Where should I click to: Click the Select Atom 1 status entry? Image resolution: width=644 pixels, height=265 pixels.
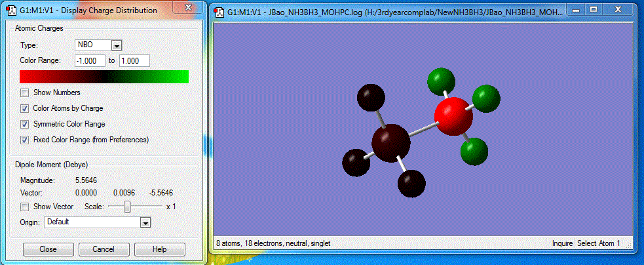tap(598, 243)
